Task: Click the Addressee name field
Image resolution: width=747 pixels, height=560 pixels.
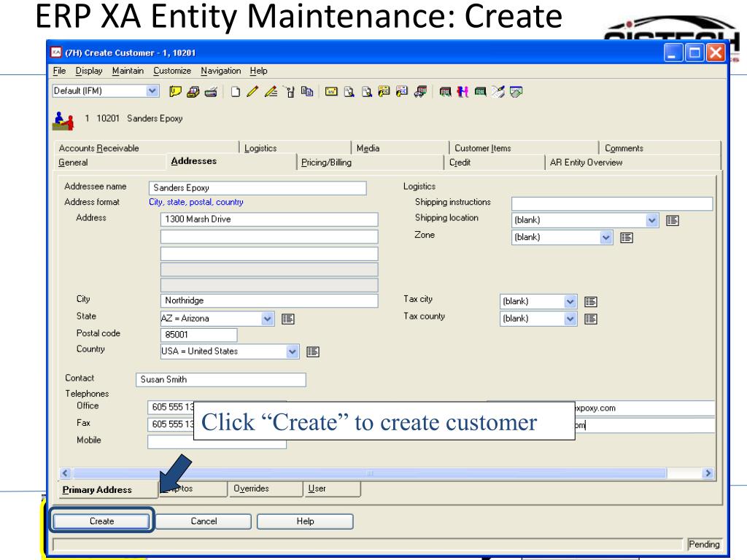Action: [258, 188]
